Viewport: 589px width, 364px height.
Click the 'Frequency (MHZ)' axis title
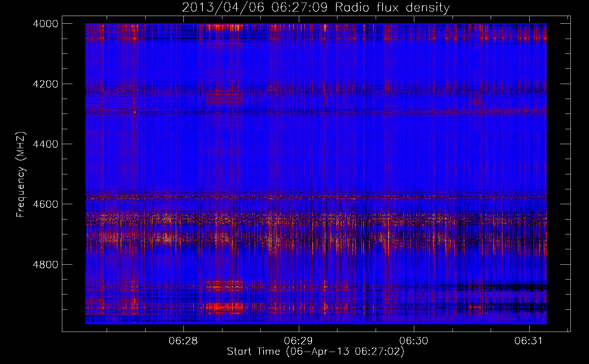pos(21,175)
